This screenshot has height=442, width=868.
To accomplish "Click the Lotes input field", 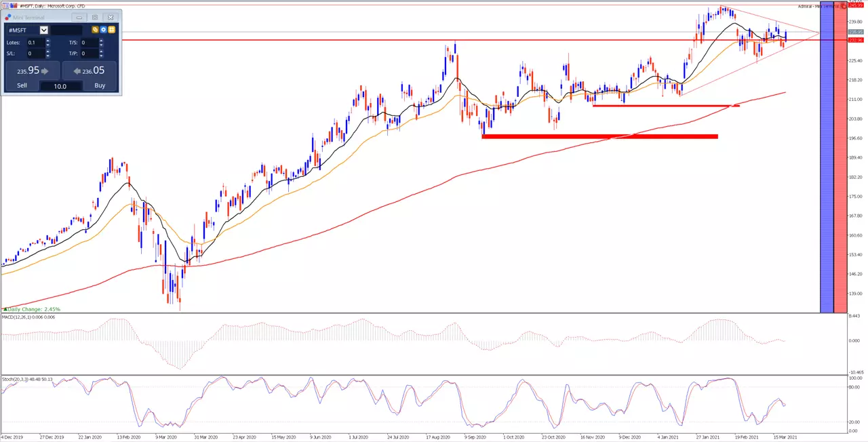I will click(x=36, y=43).
